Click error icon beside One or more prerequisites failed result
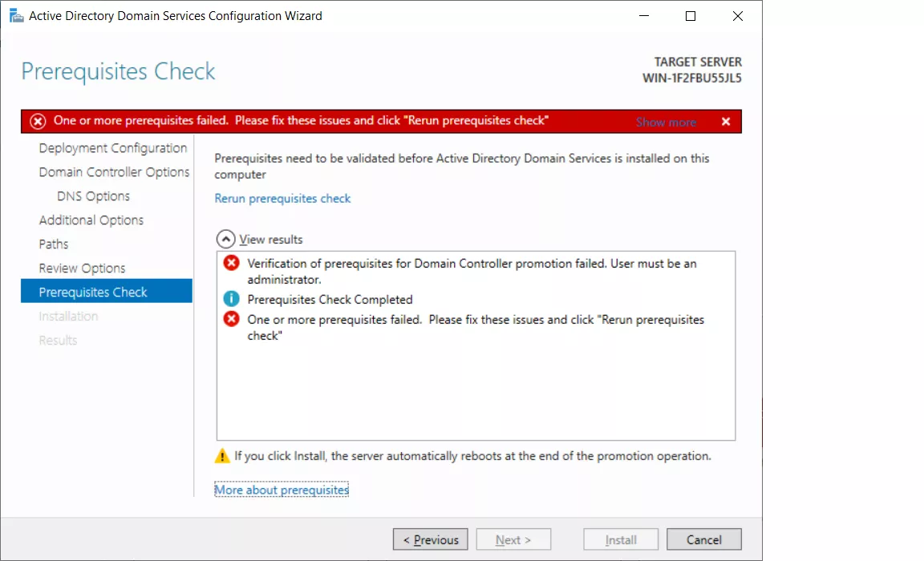This screenshot has height=561, width=924. [x=232, y=318]
